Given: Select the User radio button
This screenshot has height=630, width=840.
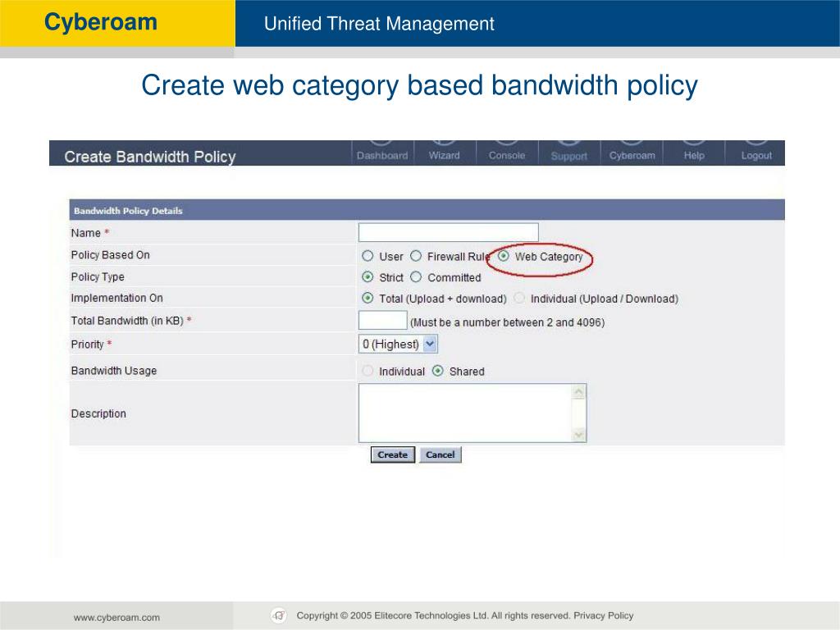Looking at the screenshot, I should tap(367, 256).
